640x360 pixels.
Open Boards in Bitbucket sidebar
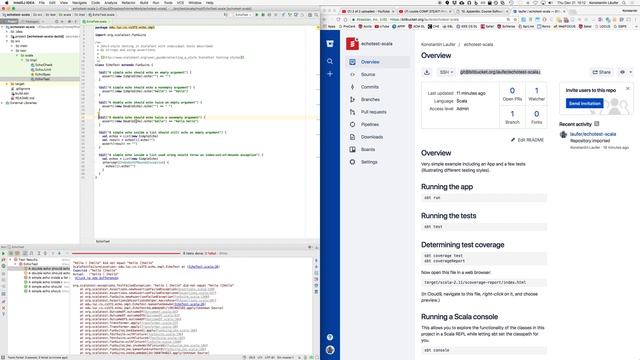[368, 149]
